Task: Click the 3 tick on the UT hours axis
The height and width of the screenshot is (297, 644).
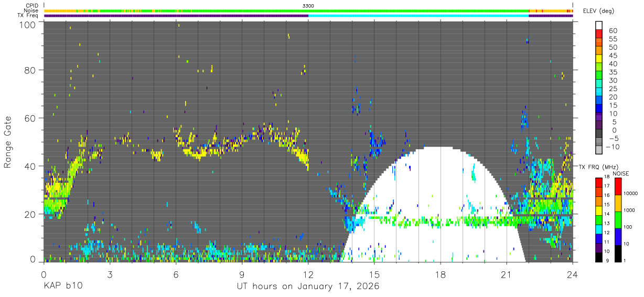Action: click(x=110, y=274)
